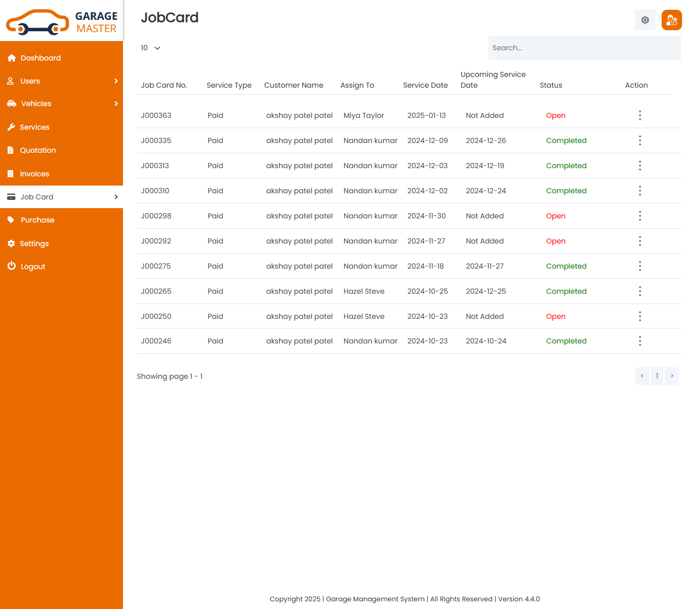This screenshot has height=609, width=700.
Task: Go to next page of results
Action: (x=672, y=376)
